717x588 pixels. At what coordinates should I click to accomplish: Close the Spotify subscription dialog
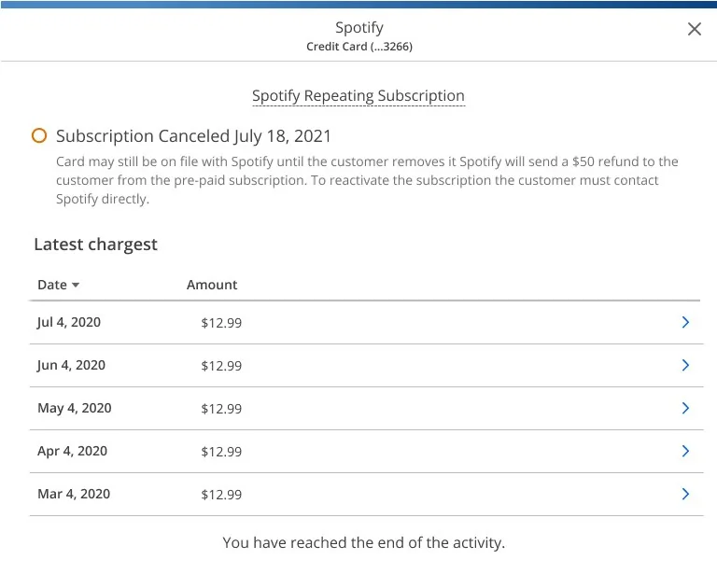[695, 29]
